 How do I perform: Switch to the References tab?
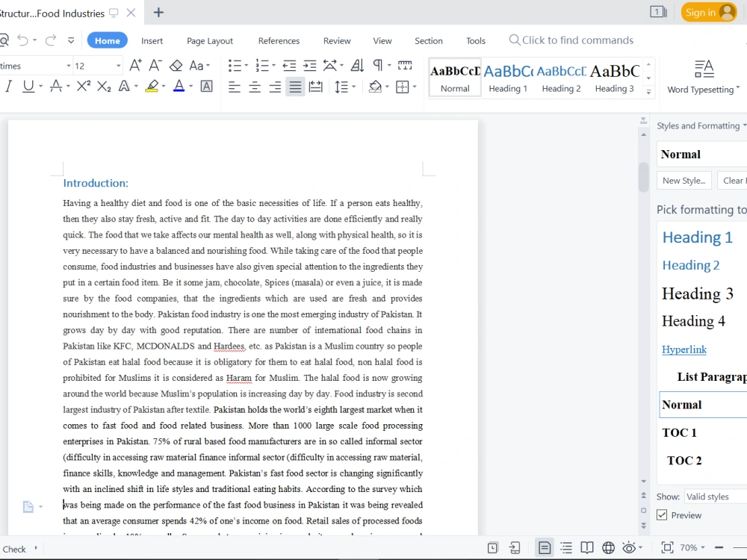pos(279,41)
